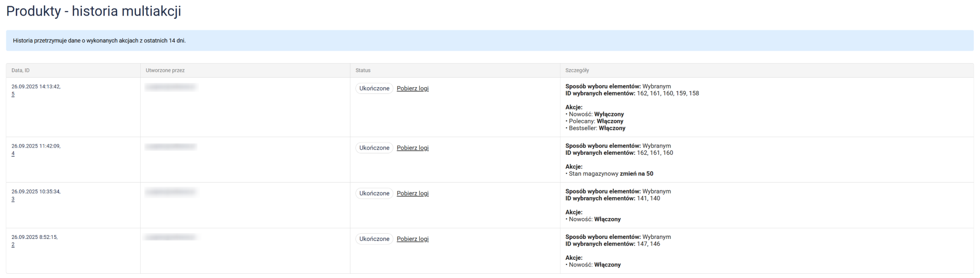Click the "Szczegóły" column header
The image size is (980, 278).
pyautogui.click(x=577, y=70)
